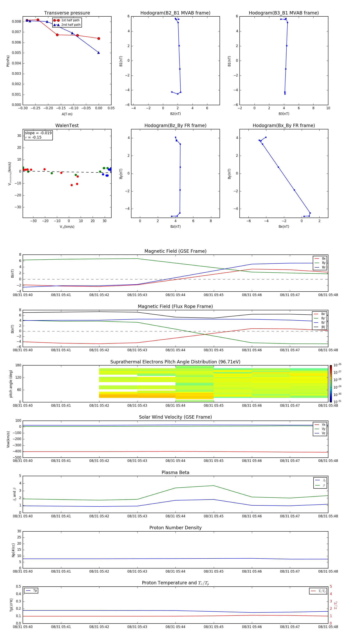This screenshot has width=351, height=644.
Task: Click the Bx' legend entry in Flux Rope panel
Action: coord(320,314)
